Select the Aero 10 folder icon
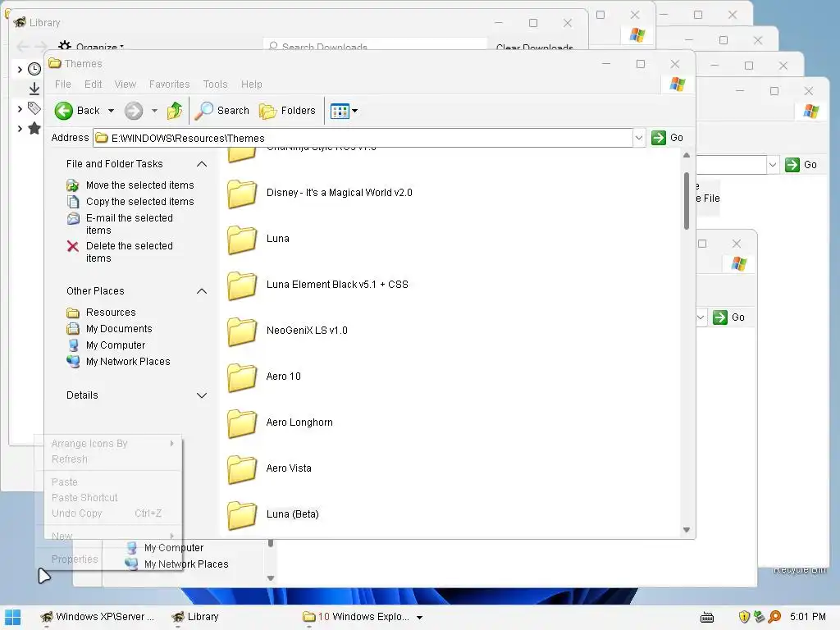 coord(242,377)
